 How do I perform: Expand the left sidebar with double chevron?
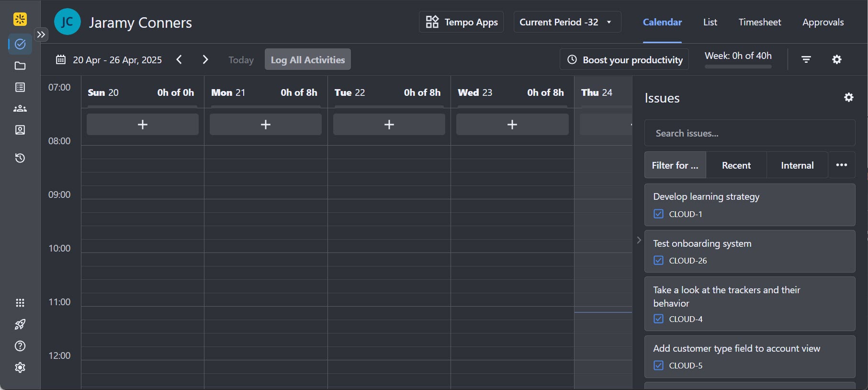click(41, 34)
